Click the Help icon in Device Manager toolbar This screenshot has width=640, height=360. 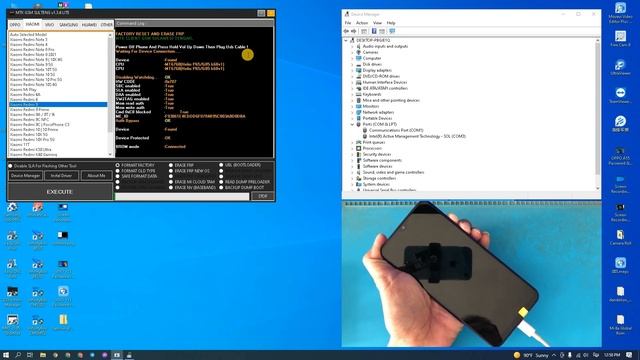(374, 31)
